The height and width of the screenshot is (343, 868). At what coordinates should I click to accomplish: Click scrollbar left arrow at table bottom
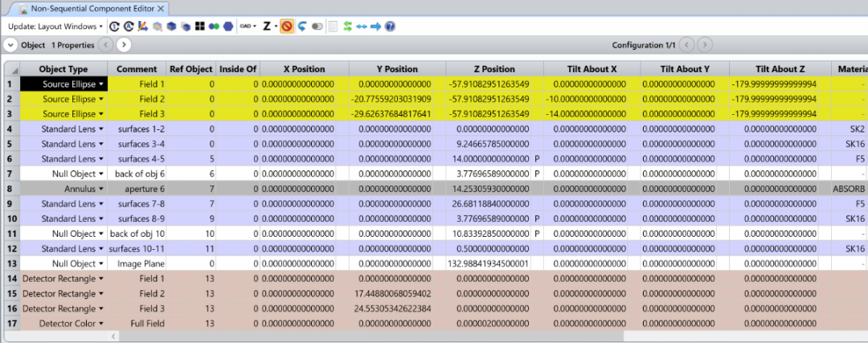(x=113, y=336)
